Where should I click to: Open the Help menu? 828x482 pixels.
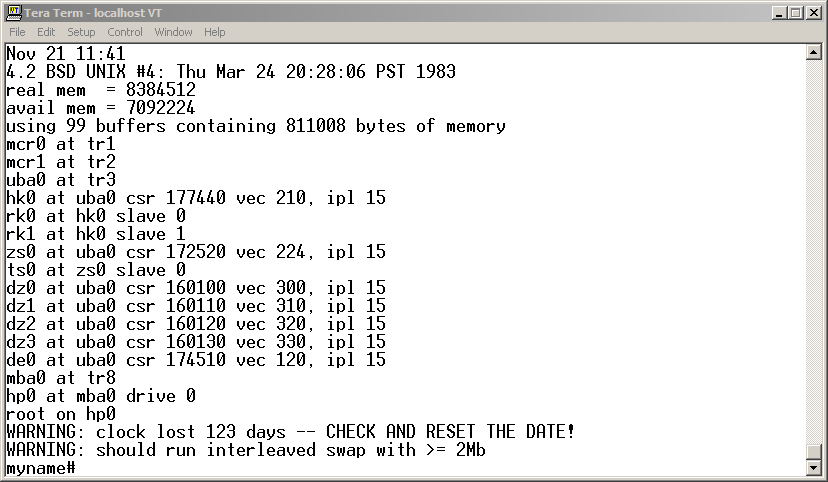point(214,32)
